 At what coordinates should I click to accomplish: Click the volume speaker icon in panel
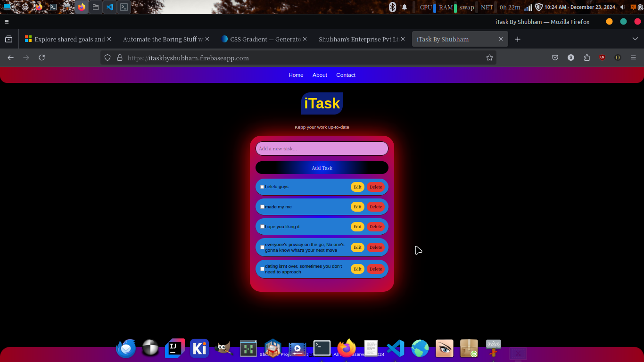click(x=623, y=7)
